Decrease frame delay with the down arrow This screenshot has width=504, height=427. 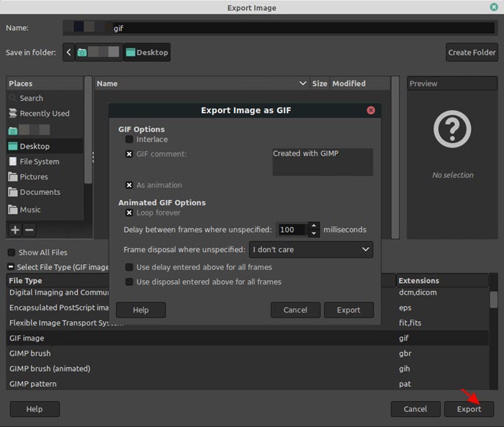coord(314,233)
